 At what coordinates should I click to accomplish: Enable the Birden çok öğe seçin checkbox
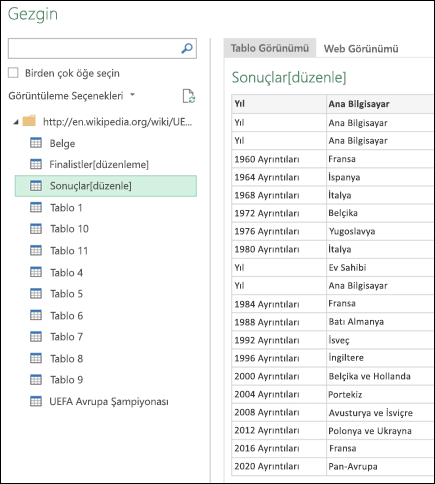pyautogui.click(x=13, y=73)
